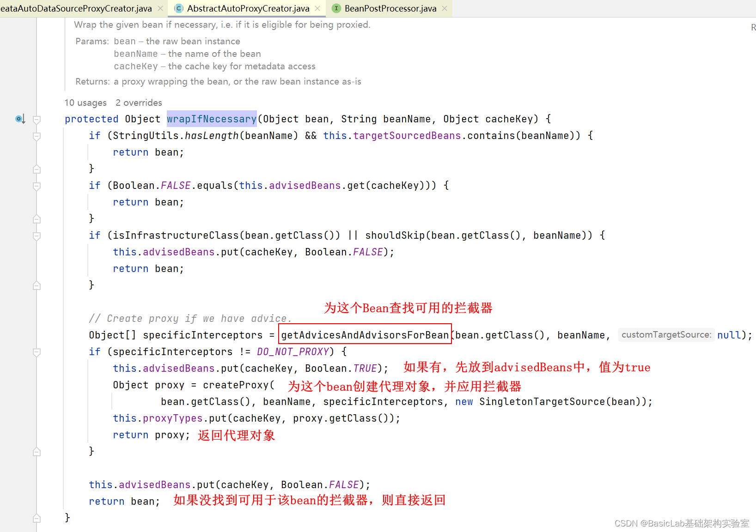The width and height of the screenshot is (756, 532).
Task: Open the BeanPostProcessor.java tab
Action: 390,8
